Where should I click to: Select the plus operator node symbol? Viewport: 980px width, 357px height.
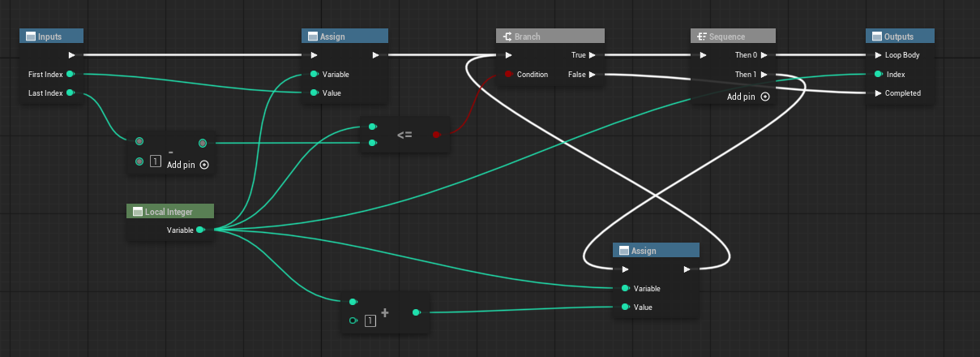[x=385, y=312]
